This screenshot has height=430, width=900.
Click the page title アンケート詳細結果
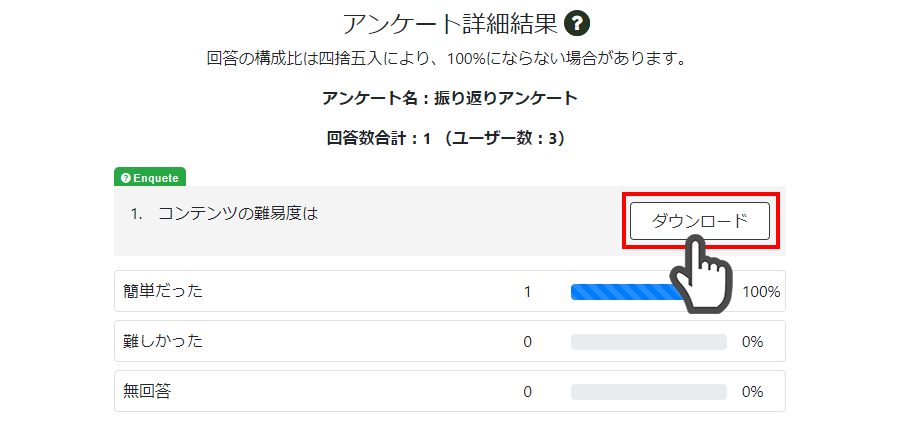[450, 24]
